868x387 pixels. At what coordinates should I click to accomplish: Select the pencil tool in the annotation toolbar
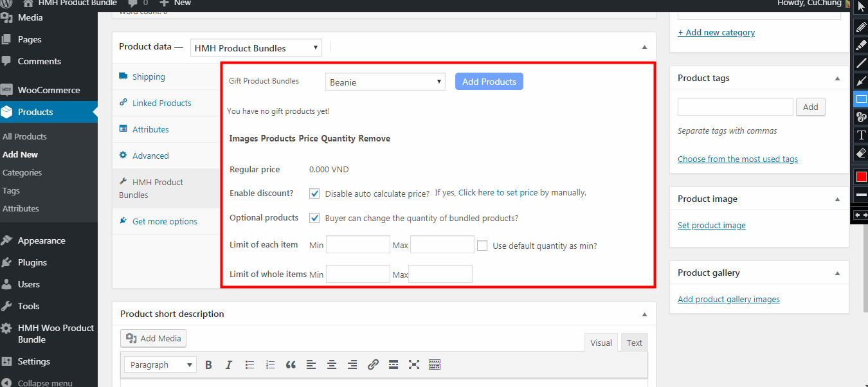(862, 27)
